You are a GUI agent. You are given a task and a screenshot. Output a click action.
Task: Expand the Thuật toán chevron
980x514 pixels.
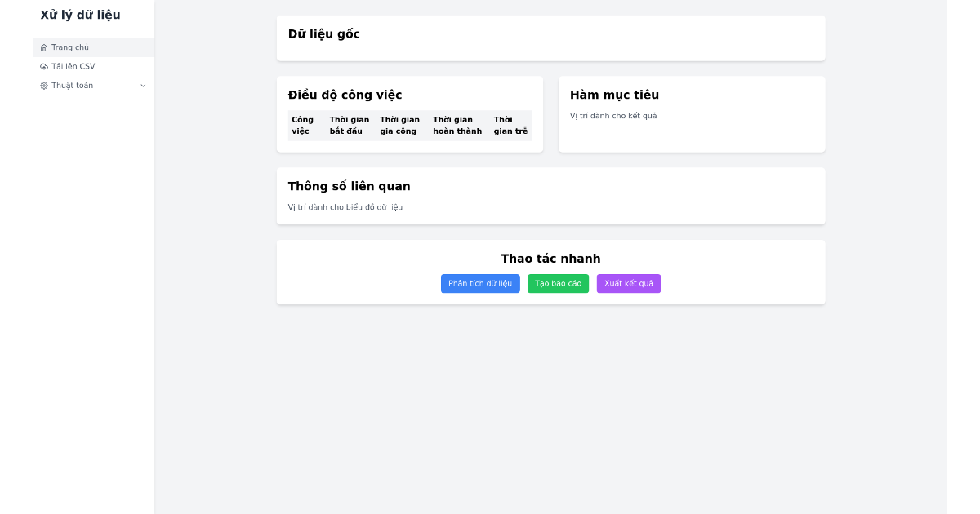pyautogui.click(x=144, y=85)
